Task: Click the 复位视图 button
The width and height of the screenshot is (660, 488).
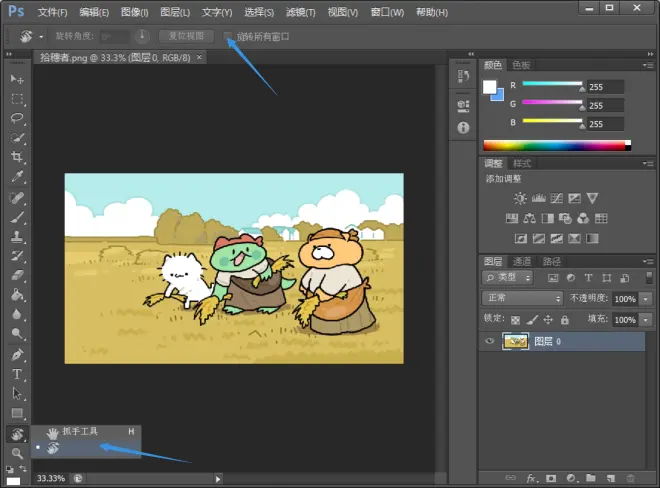Action: point(186,36)
